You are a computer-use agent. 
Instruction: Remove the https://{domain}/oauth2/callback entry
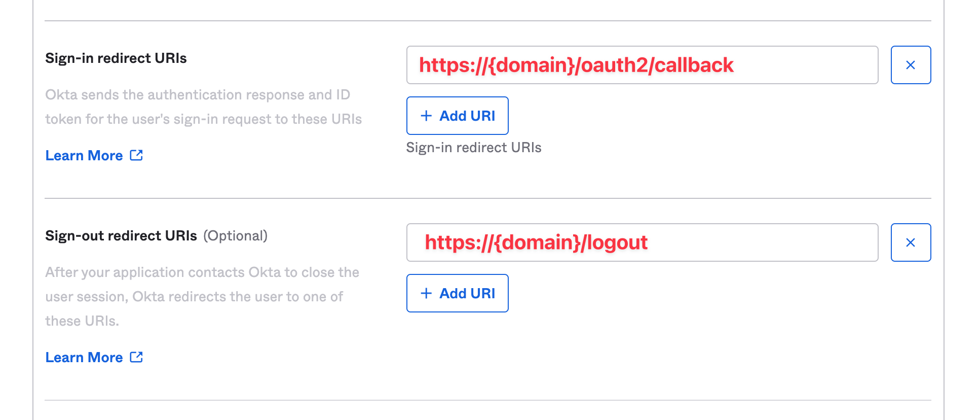tap(911, 64)
